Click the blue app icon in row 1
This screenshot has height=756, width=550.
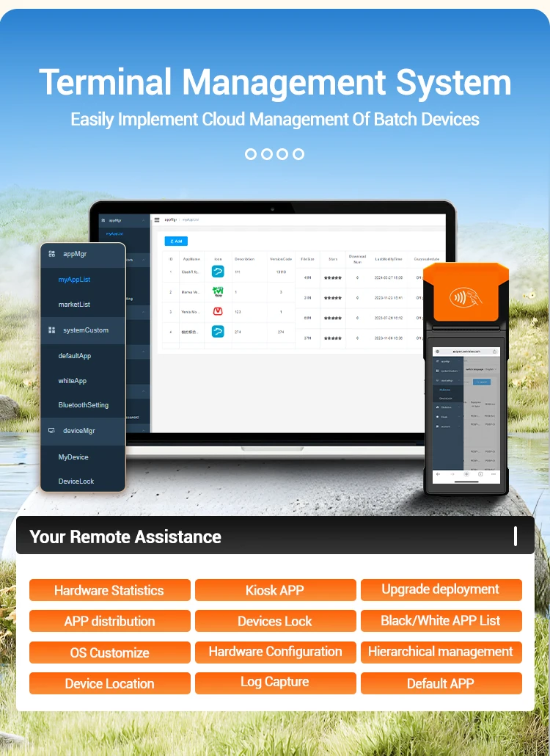218,272
